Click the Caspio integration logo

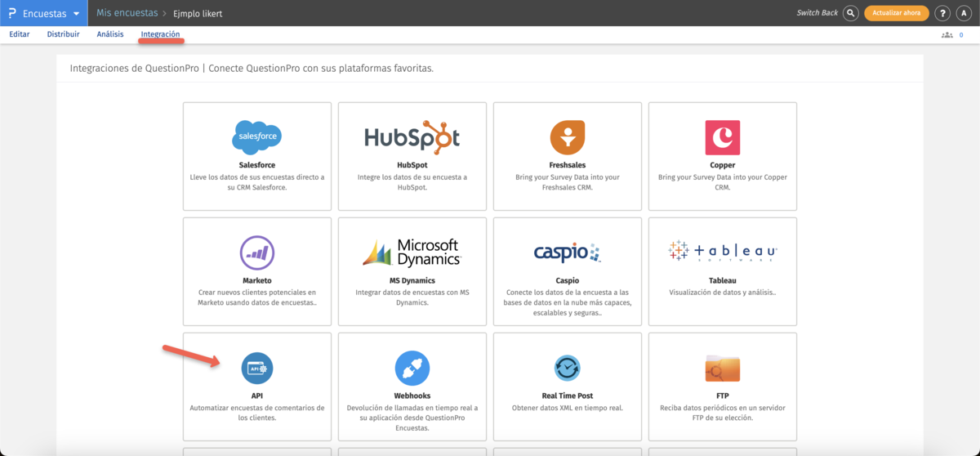point(567,253)
